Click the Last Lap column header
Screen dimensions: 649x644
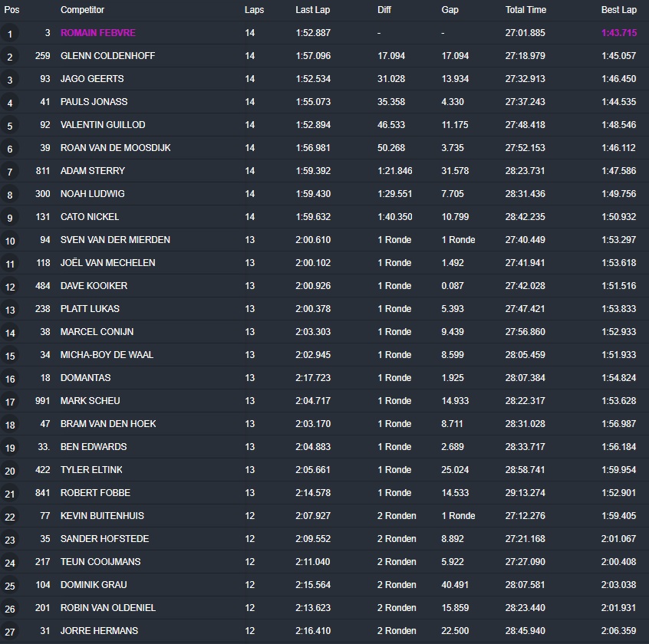313,10
